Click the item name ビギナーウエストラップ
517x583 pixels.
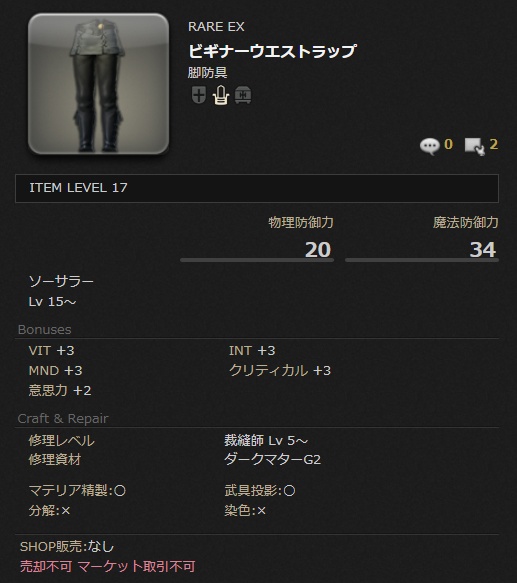pos(272,51)
